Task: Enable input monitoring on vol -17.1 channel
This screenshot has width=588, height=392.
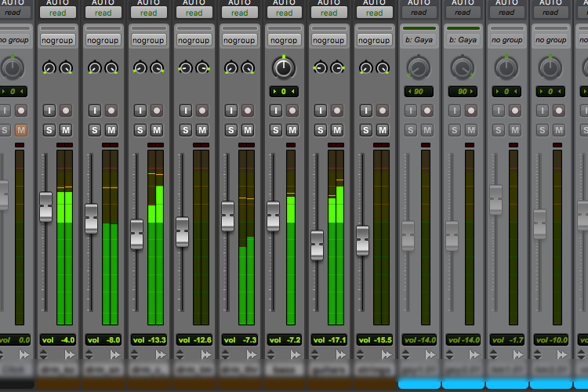Action: pos(320,111)
